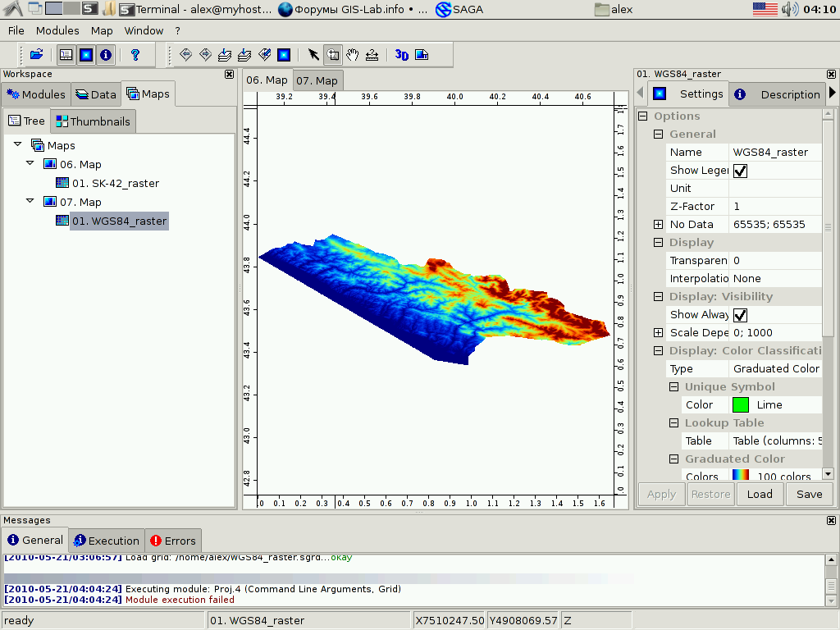Toggle the object properties info toolbar button
Image resolution: width=840 pixels, height=630 pixels.
pyautogui.click(x=106, y=55)
